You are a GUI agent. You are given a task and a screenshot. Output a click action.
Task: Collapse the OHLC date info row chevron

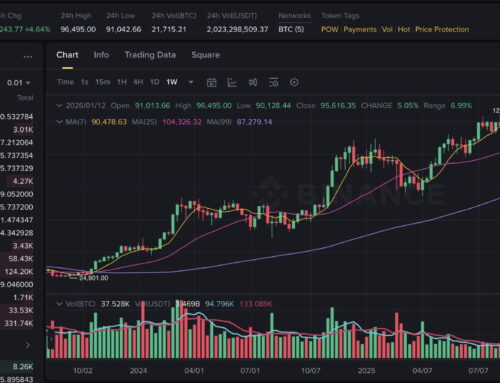59,106
